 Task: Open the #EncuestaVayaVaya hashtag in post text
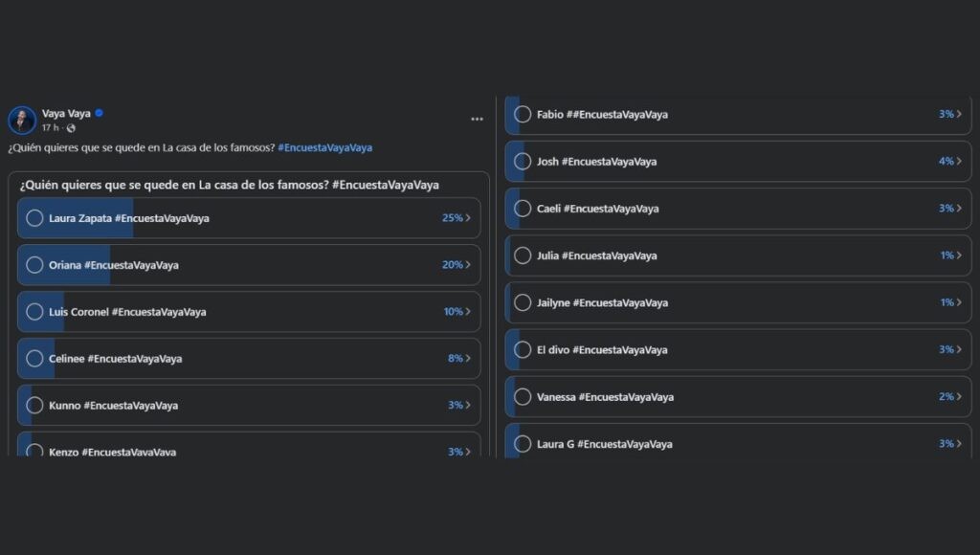(x=324, y=147)
